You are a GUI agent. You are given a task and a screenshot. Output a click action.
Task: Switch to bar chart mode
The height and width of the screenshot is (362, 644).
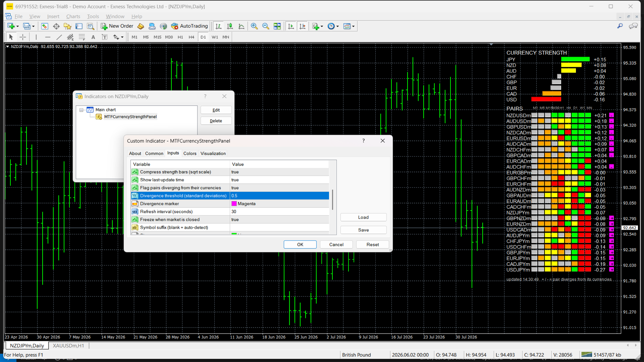(218, 26)
